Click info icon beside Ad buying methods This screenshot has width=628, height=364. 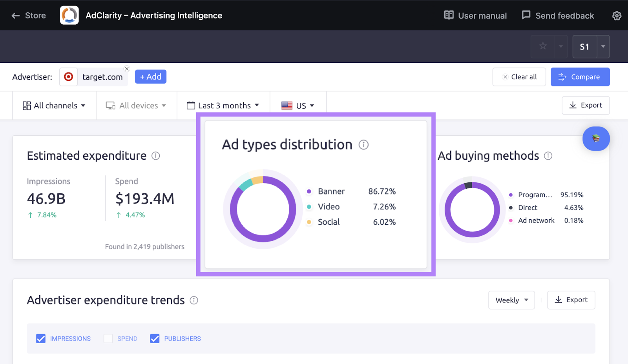pos(548,156)
